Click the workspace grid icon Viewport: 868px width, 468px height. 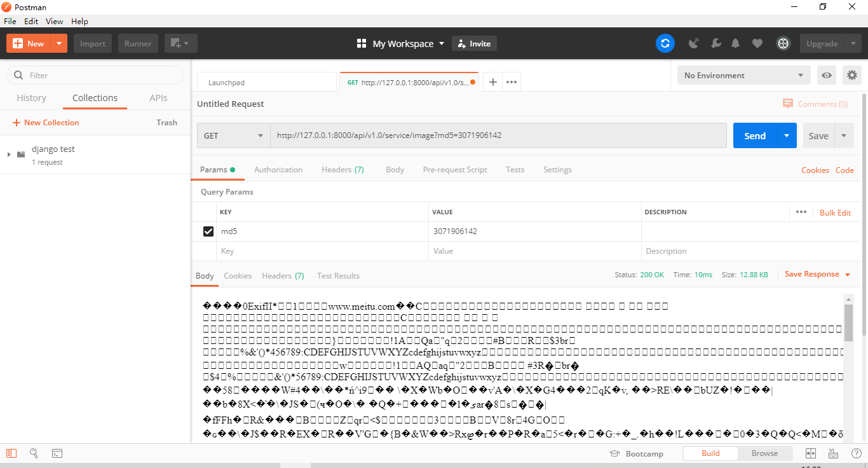click(362, 43)
